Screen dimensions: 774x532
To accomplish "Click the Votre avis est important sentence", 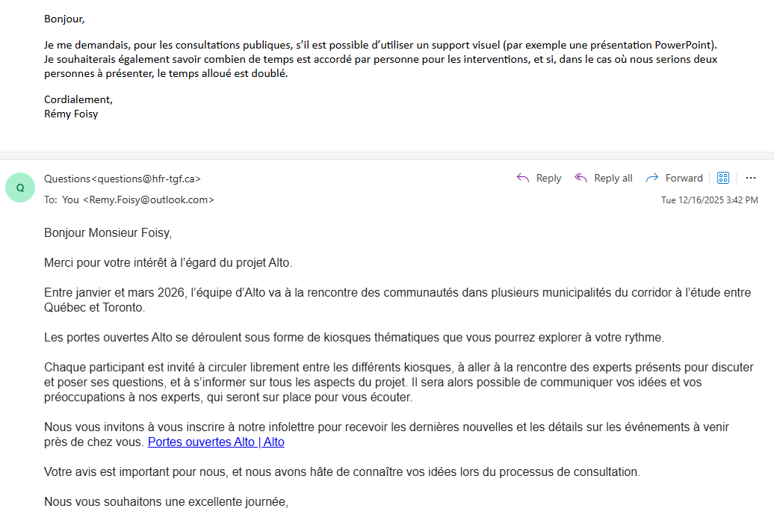I will [341, 471].
